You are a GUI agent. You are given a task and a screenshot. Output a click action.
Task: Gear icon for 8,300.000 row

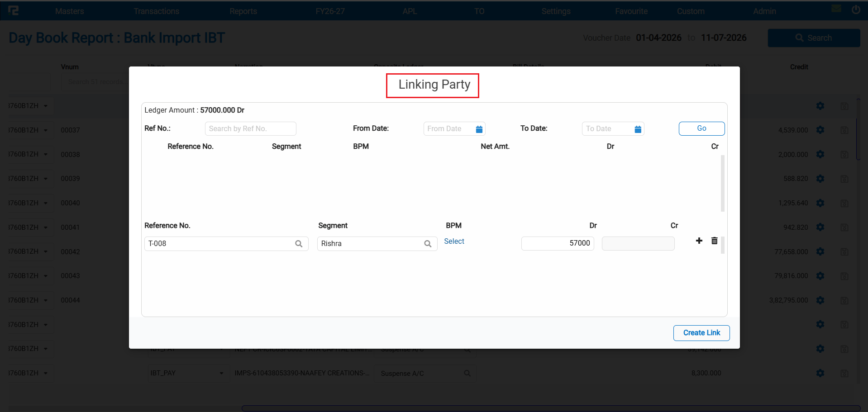[x=820, y=373]
